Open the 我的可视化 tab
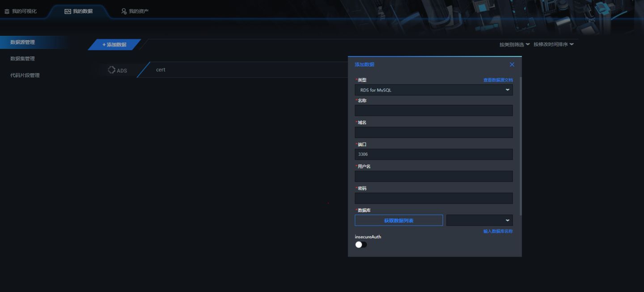The width and height of the screenshot is (644, 292). click(x=21, y=11)
